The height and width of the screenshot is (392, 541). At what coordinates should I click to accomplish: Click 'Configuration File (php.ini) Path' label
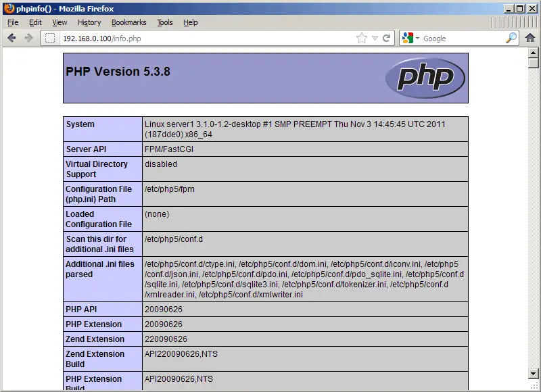(x=99, y=194)
